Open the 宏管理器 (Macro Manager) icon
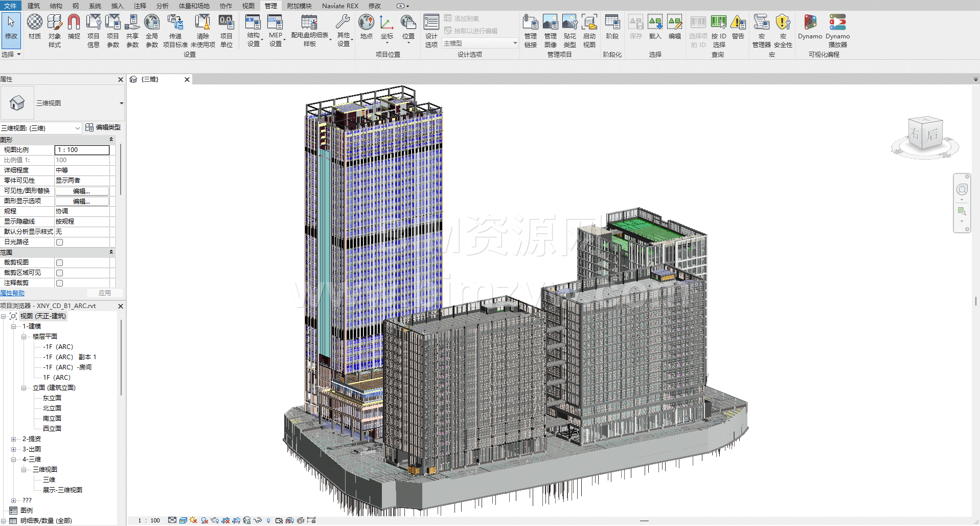 point(761,31)
